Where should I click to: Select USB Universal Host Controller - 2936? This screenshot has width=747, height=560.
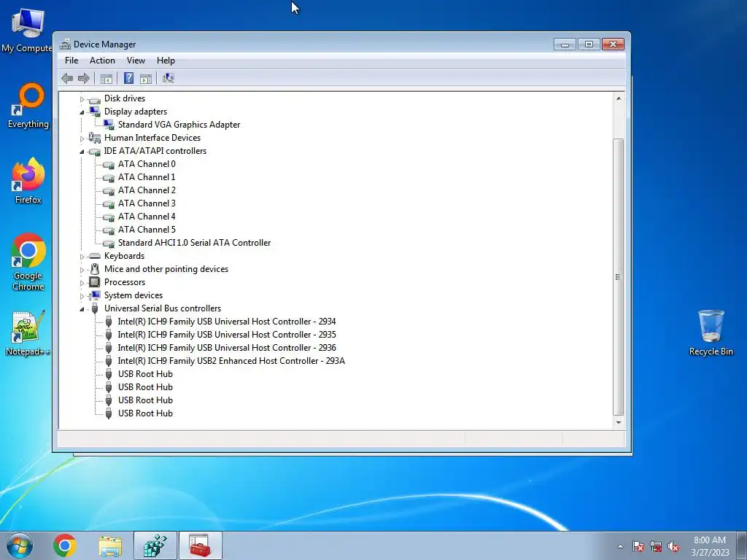227,348
